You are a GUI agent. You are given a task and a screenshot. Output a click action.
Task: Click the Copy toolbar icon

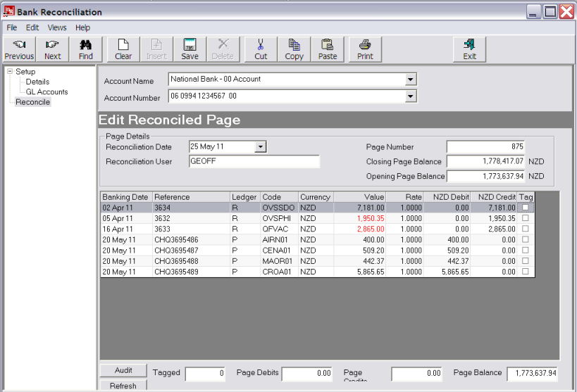[x=294, y=49]
